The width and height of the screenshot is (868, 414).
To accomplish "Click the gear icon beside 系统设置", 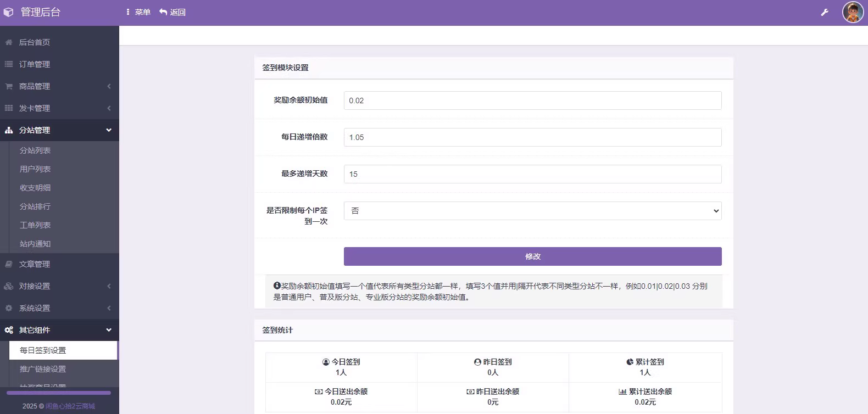I will pyautogui.click(x=9, y=308).
